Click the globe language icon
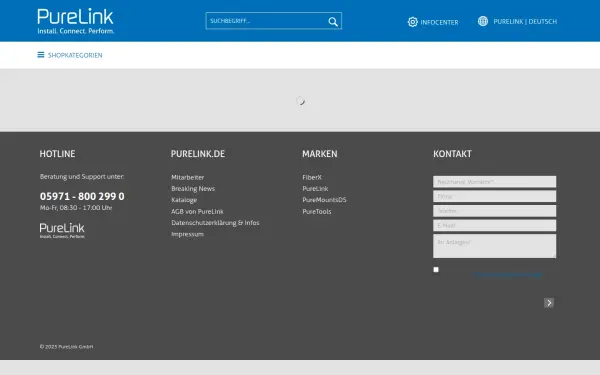Image resolution: width=600 pixels, height=375 pixels. pos(483,21)
